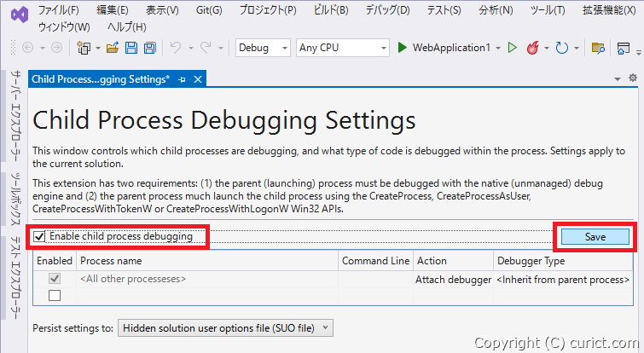Open the Debug configuration dropdown
Screen dimensions: 644x353
pos(263,48)
